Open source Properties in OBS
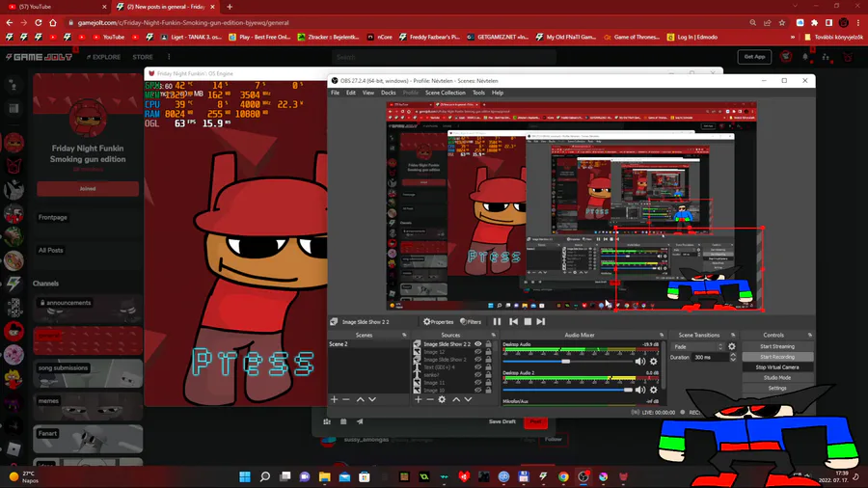 click(439, 321)
